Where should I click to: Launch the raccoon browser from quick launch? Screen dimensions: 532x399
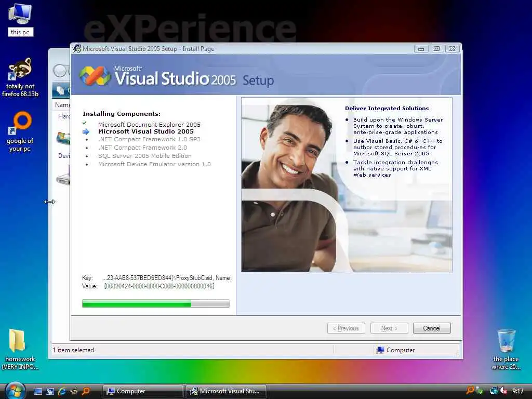pyautogui.click(x=74, y=391)
